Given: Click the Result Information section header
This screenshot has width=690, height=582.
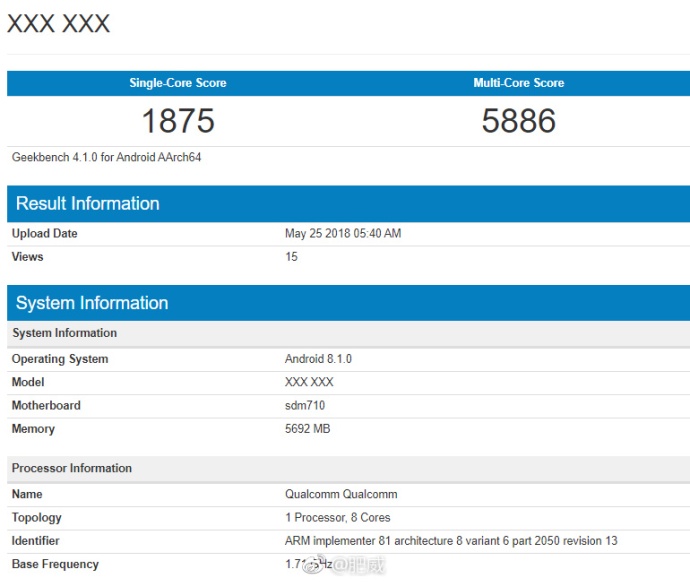Looking at the screenshot, I should pos(88,203).
